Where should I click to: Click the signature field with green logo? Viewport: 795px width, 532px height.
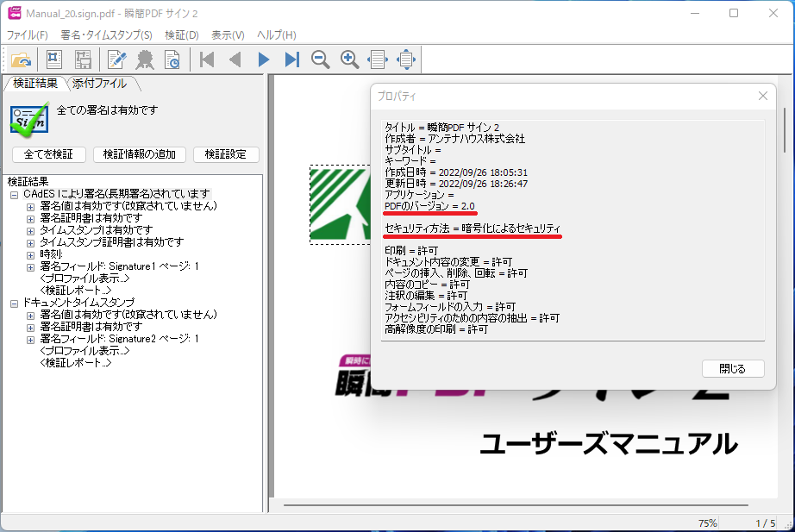tap(340, 204)
